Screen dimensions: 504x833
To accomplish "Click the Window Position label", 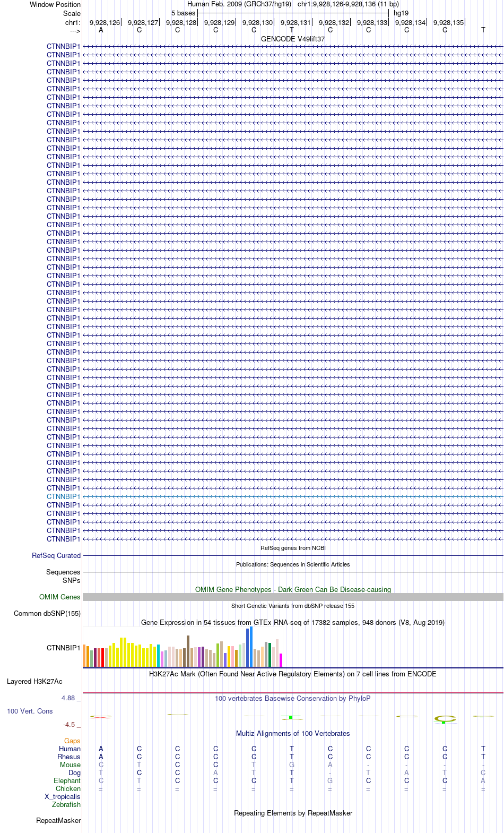I will coord(55,4).
